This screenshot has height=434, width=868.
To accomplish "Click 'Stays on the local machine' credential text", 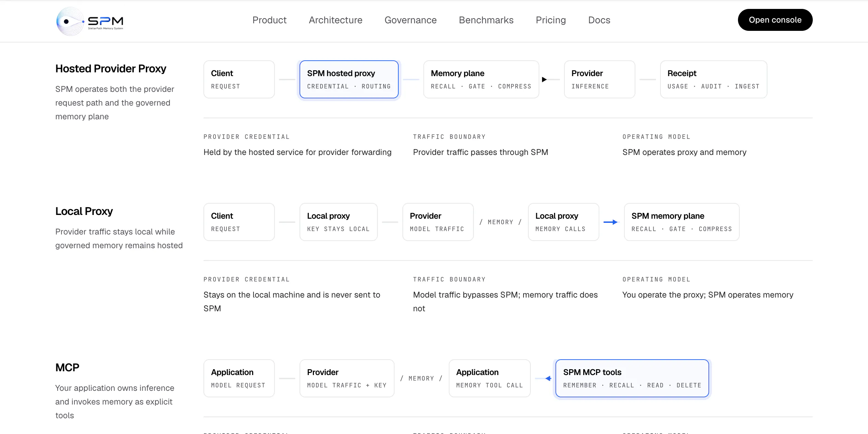I will click(x=292, y=302).
